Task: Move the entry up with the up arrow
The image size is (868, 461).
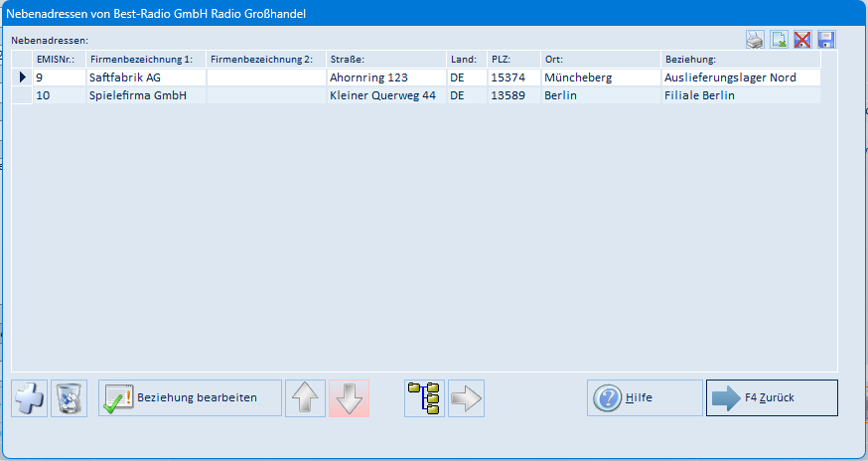Action: point(305,397)
